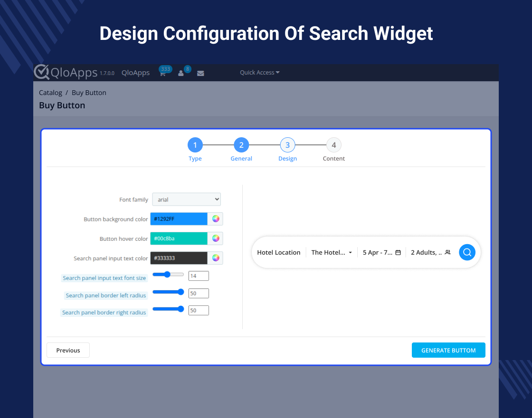
Task: Go to step 1 Type
Action: click(195, 145)
